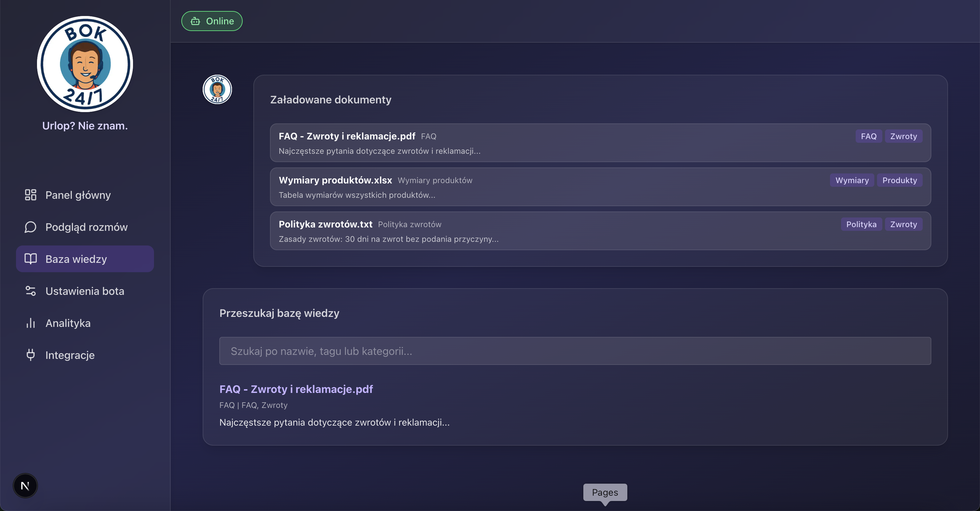980x511 pixels.
Task: Click the N logo in bottom-left corner
Action: tap(25, 486)
